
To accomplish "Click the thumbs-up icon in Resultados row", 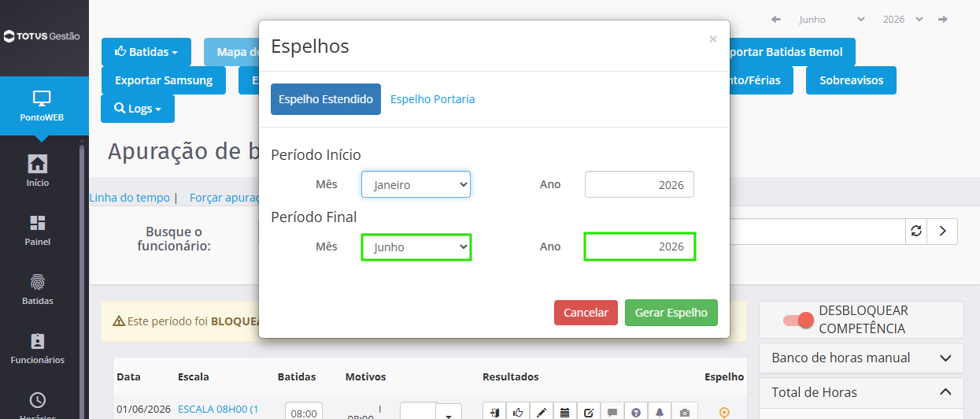I will pos(518,412).
